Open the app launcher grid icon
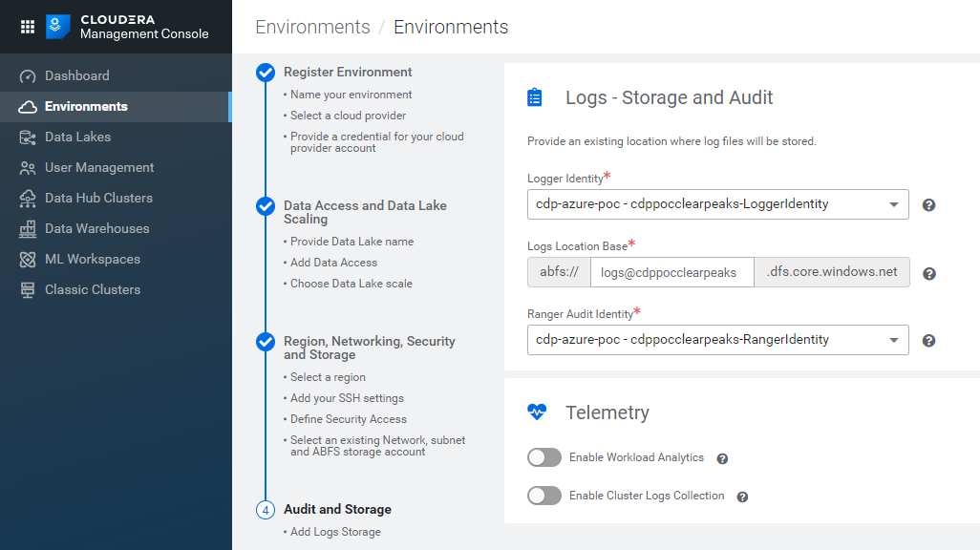 28,26
